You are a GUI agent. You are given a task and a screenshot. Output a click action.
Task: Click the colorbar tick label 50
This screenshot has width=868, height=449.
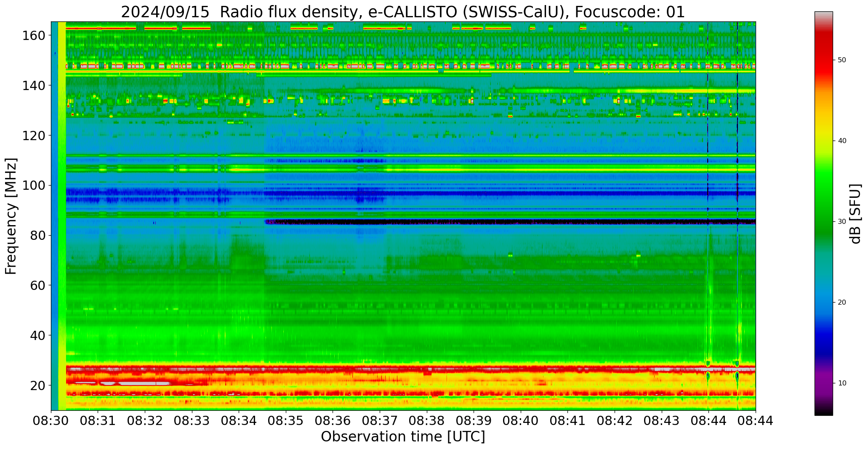[842, 60]
